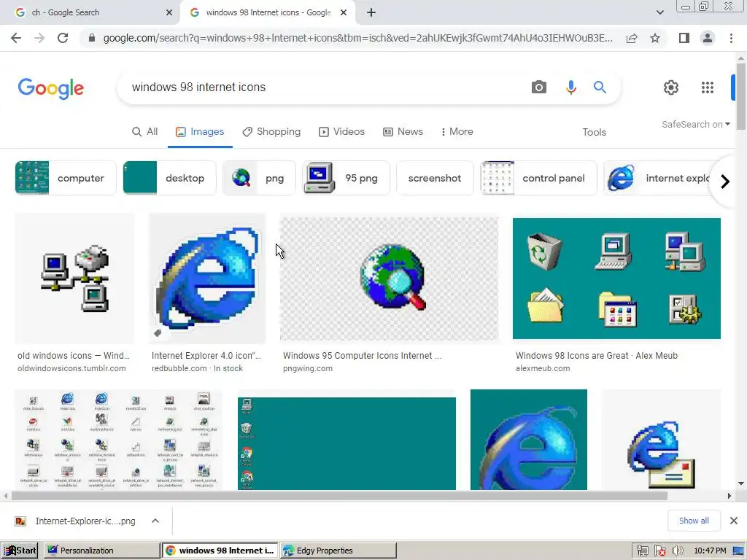Open icon collection sheet thumbnail
This screenshot has width=747, height=560.
point(118,440)
